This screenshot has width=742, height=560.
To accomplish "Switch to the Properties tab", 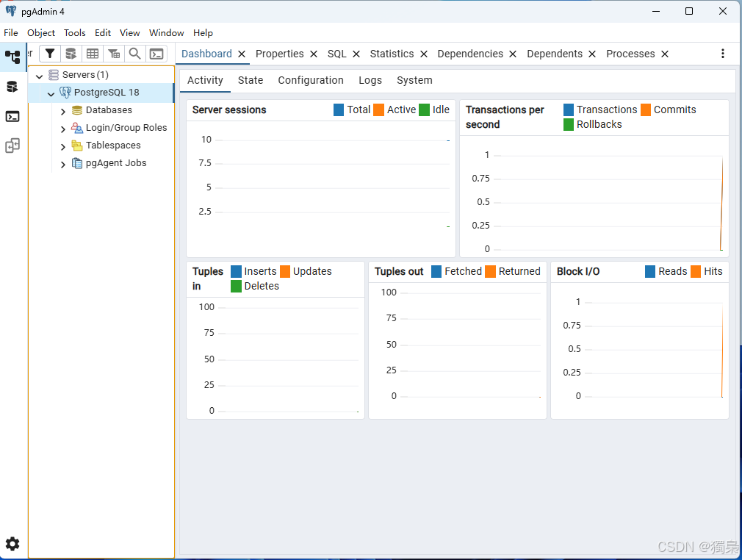I will pos(280,54).
